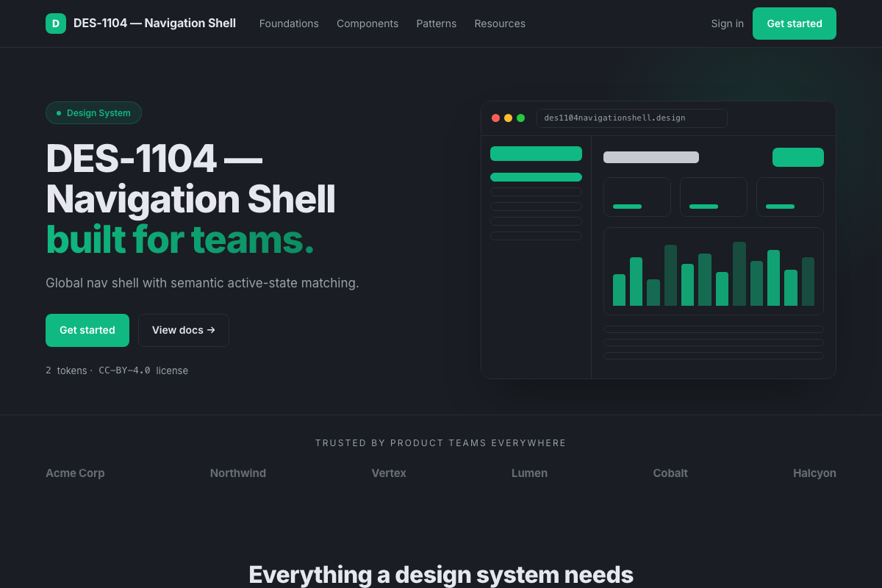Click the Lumen logo text

529,473
